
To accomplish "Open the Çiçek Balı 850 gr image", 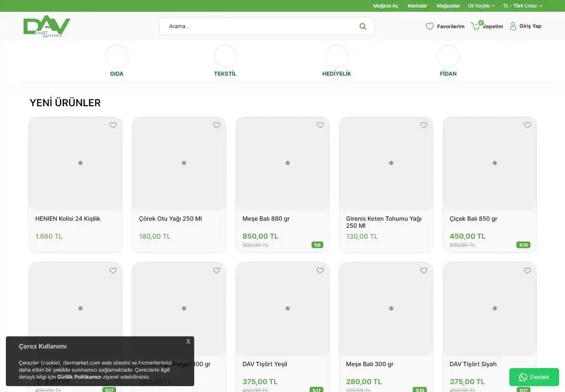I will click(x=490, y=163).
